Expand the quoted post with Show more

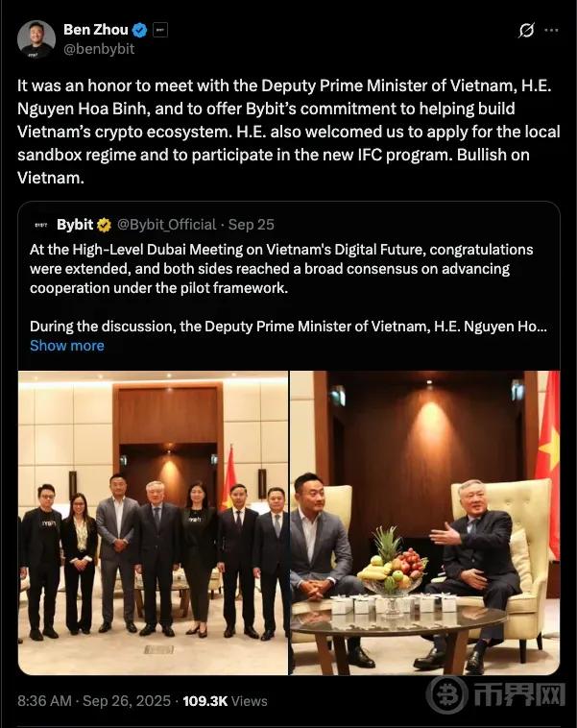pyautogui.click(x=67, y=346)
